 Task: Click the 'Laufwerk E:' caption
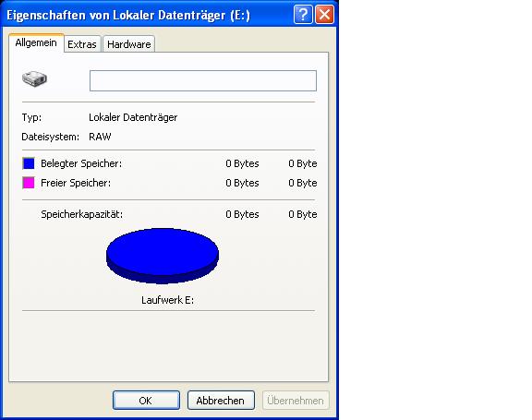[167, 300]
